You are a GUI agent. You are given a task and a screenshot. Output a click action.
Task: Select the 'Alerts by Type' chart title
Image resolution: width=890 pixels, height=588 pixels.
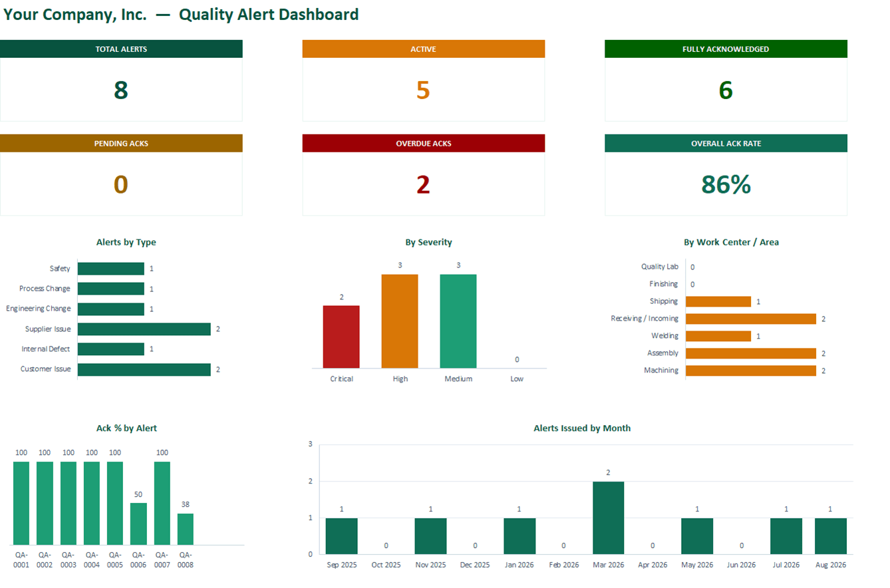(x=126, y=242)
